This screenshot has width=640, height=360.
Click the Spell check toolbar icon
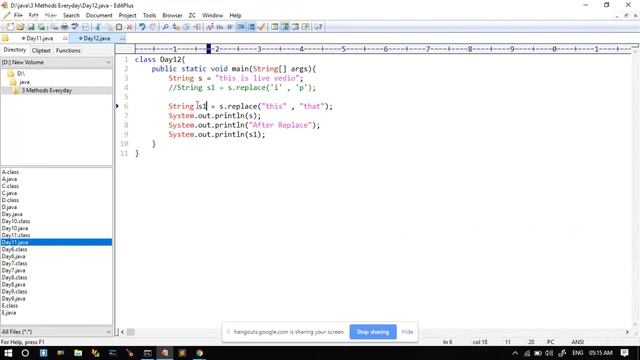click(74, 27)
